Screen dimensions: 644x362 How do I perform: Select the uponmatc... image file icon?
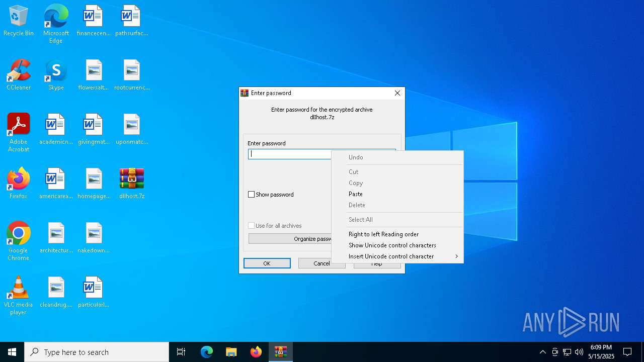131,130
